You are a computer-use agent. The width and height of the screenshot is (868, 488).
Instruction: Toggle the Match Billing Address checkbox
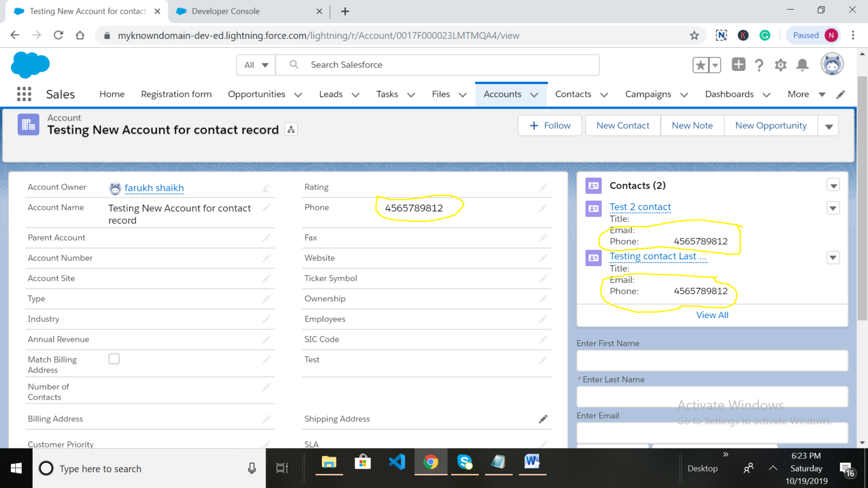click(114, 358)
